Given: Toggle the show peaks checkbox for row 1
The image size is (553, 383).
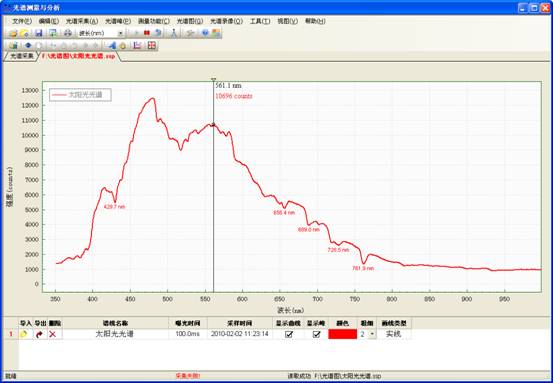Looking at the screenshot, I should click(316, 334).
